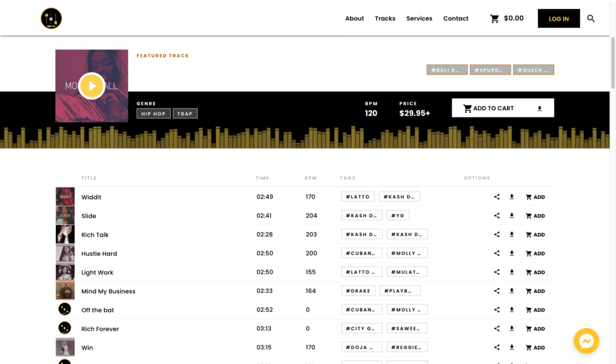Filter by the HIP HOP genre tag
Viewport: 616px width, 364px height.
153,113
